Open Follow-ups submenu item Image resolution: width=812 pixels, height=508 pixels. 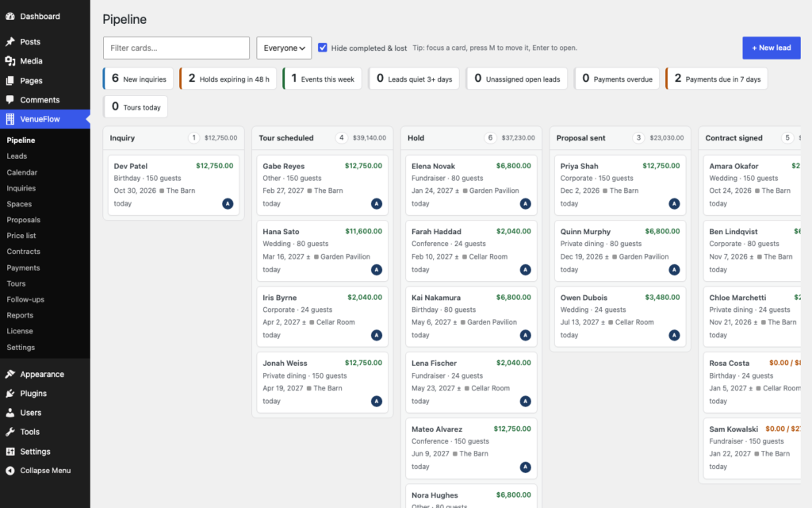pyautogui.click(x=25, y=299)
